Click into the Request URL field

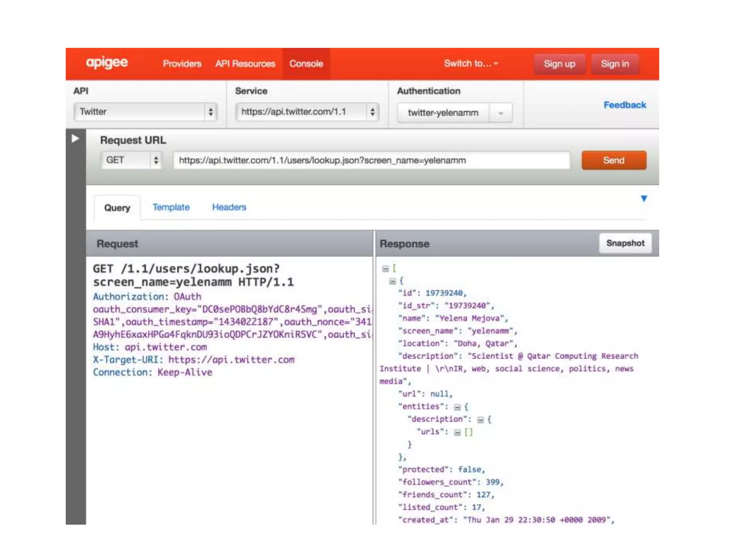(x=371, y=160)
